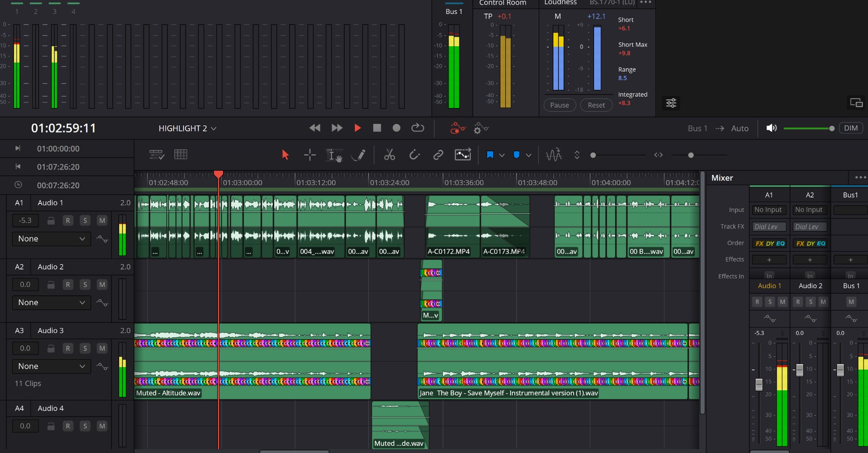
Task: Open the index grid view icon
Action: [181, 155]
